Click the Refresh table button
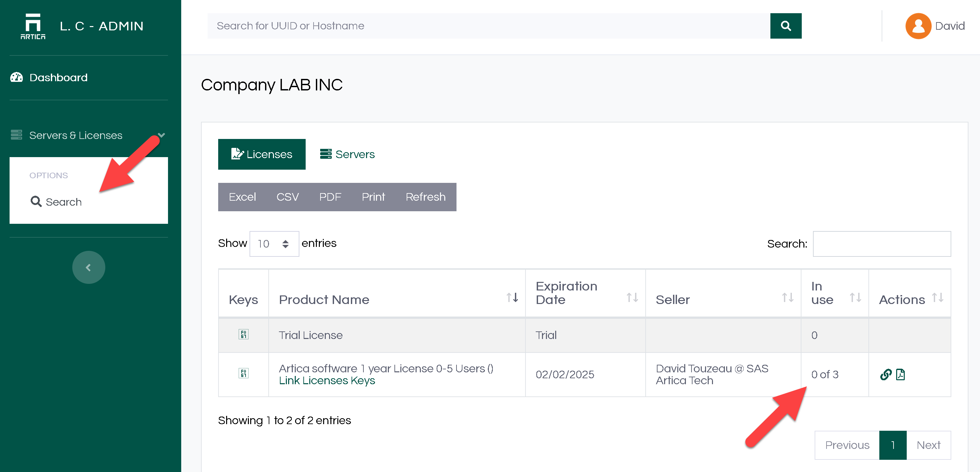 click(x=425, y=197)
